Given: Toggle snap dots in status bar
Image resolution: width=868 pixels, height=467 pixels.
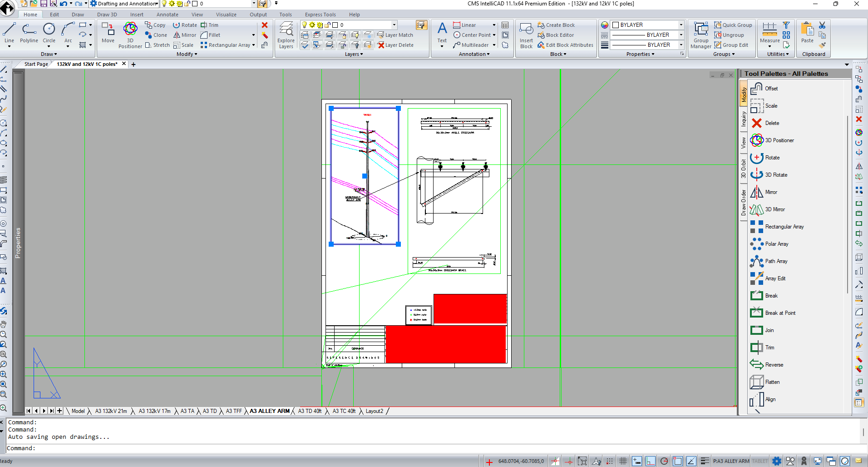Looking at the screenshot, I should (610, 461).
